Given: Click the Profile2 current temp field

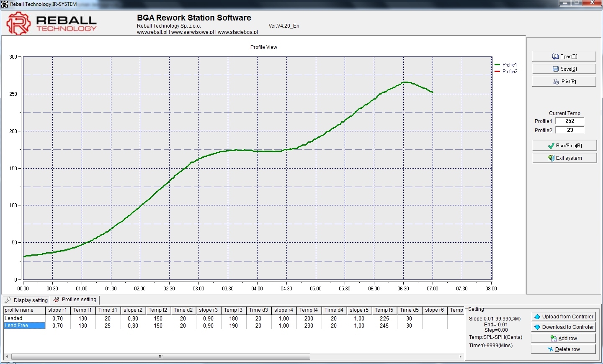Looking at the screenshot, I should (x=569, y=130).
